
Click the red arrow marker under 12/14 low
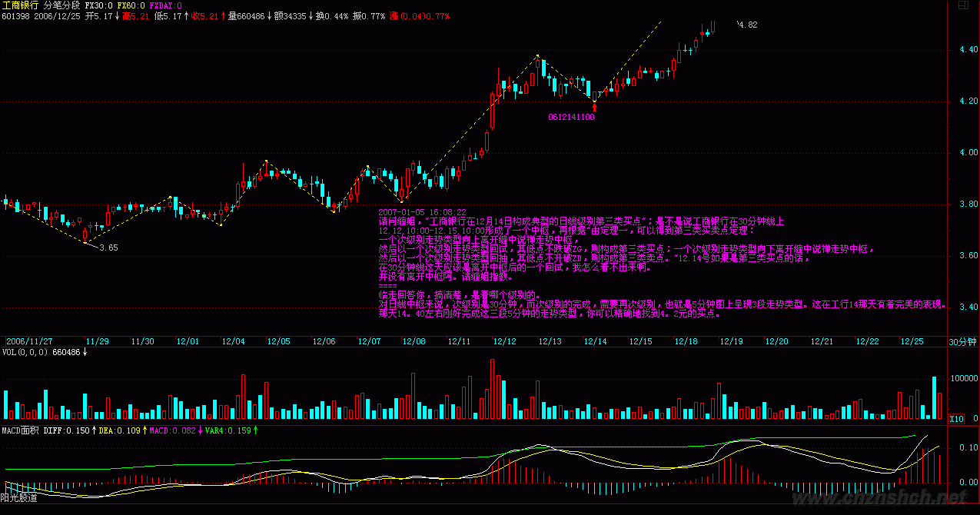pyautogui.click(x=594, y=108)
